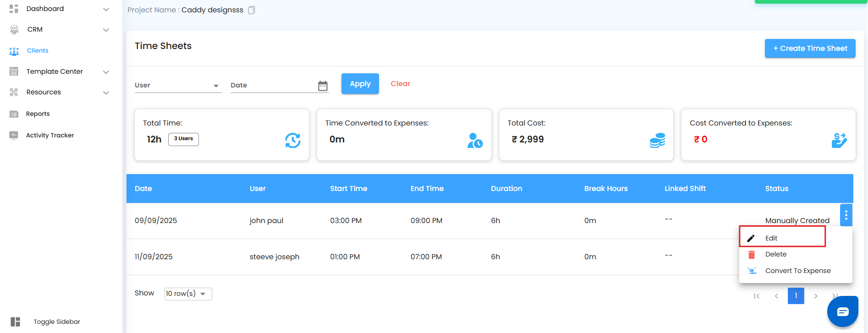Expand the Dashboard sidebar menu
This screenshot has width=868, height=333.
tap(106, 9)
